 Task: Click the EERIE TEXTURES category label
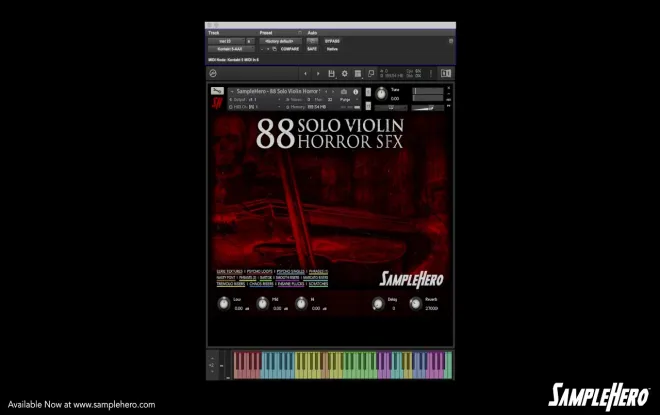pos(229,271)
